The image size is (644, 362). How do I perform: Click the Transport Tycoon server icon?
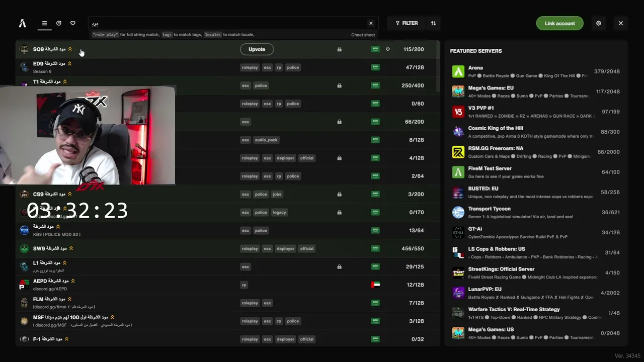click(x=458, y=212)
